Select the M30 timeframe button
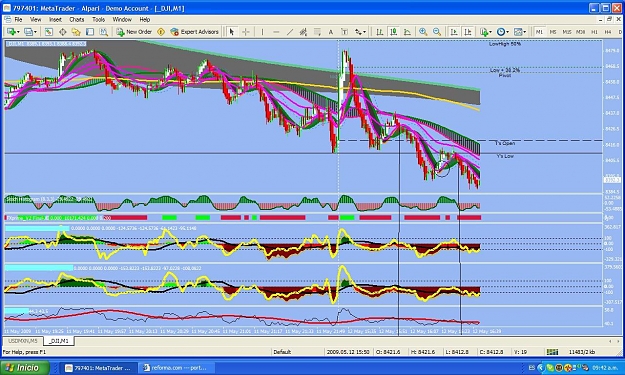The width and height of the screenshot is (625, 375). pos(580,32)
